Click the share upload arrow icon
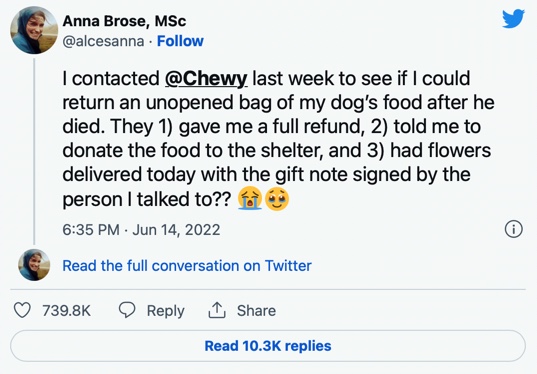The width and height of the screenshot is (537, 374). pos(217,310)
